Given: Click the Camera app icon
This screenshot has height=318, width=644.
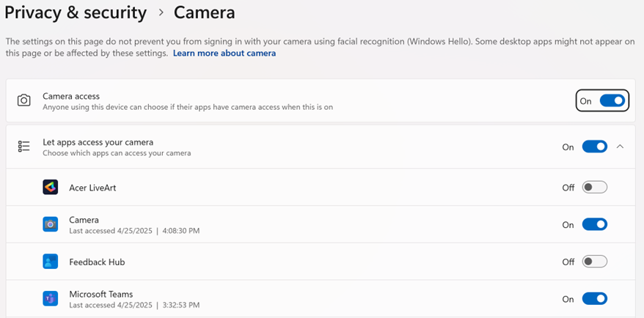Looking at the screenshot, I should (50, 225).
